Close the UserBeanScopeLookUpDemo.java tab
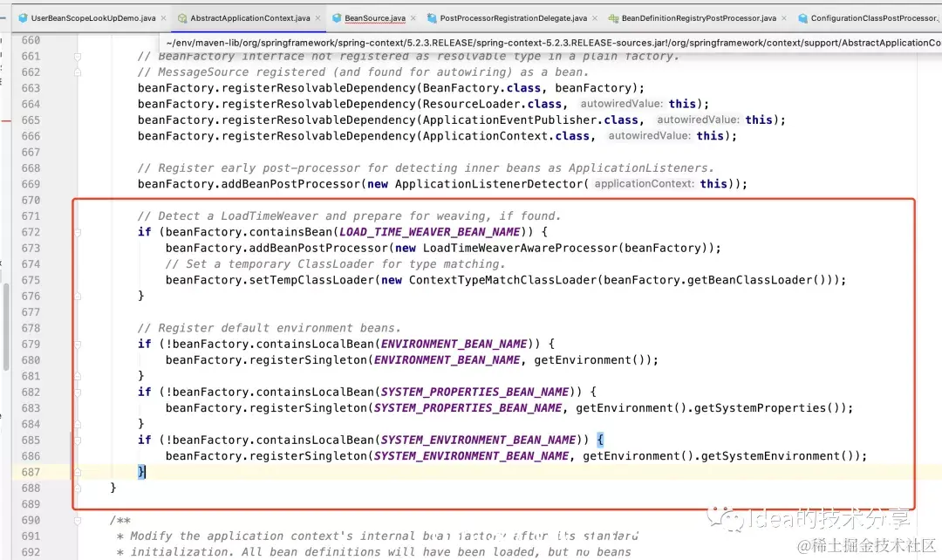942x560 pixels. (x=163, y=18)
